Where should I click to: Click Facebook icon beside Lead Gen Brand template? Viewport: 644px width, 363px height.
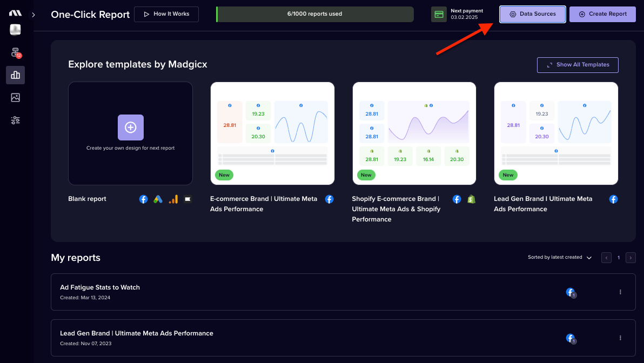tap(613, 199)
